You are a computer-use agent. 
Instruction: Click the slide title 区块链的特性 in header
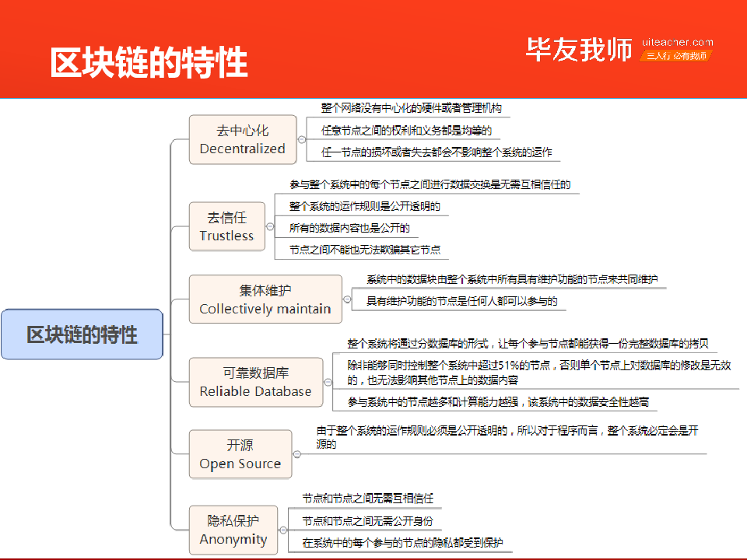(149, 62)
